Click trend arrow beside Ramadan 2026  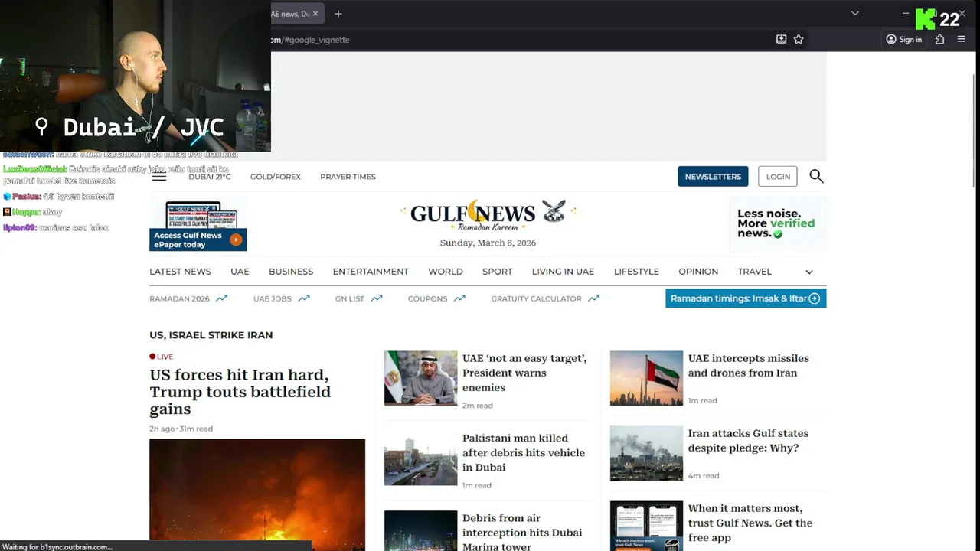coord(221,298)
